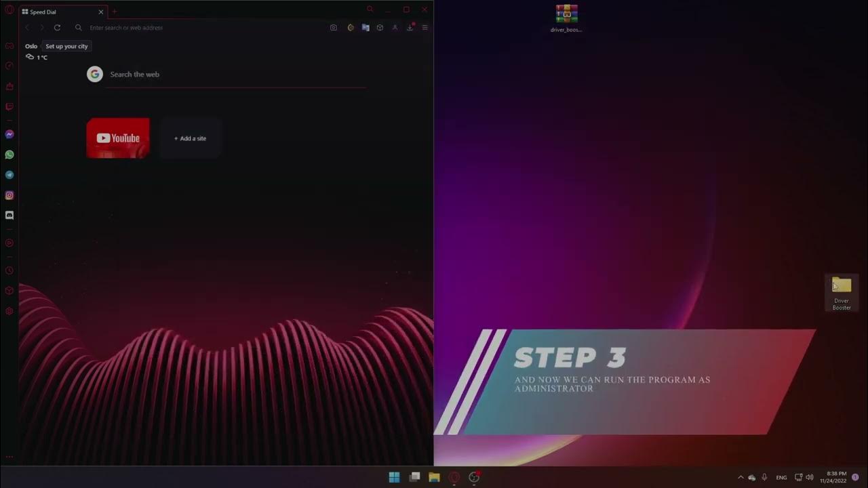Open the Telegram sidebar panel
The width and height of the screenshot is (868, 488).
(9, 175)
